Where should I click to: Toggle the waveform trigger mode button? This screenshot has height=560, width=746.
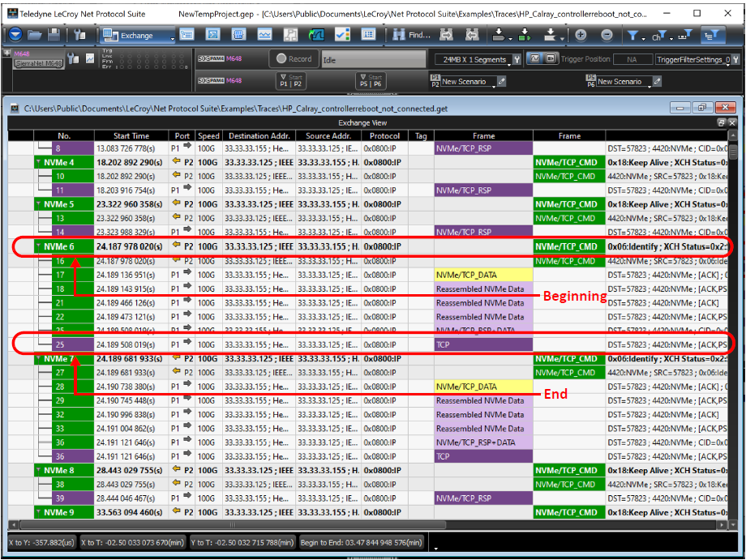coord(535,58)
